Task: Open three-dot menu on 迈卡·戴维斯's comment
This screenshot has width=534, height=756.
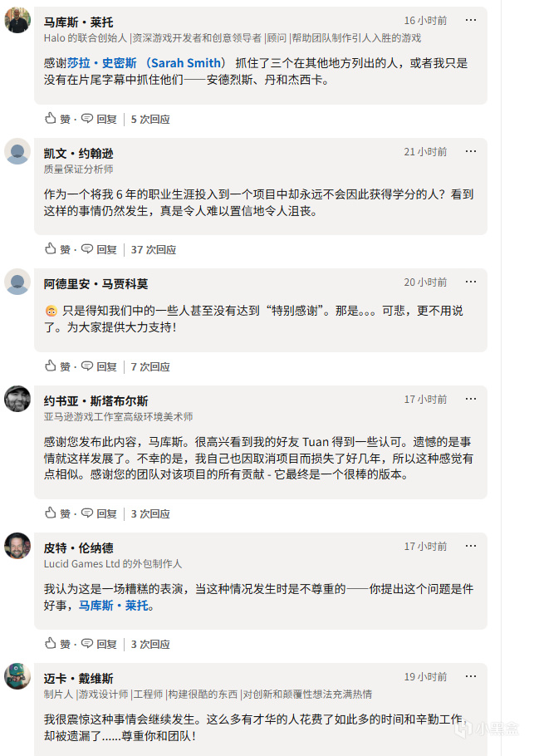Action: (471, 676)
